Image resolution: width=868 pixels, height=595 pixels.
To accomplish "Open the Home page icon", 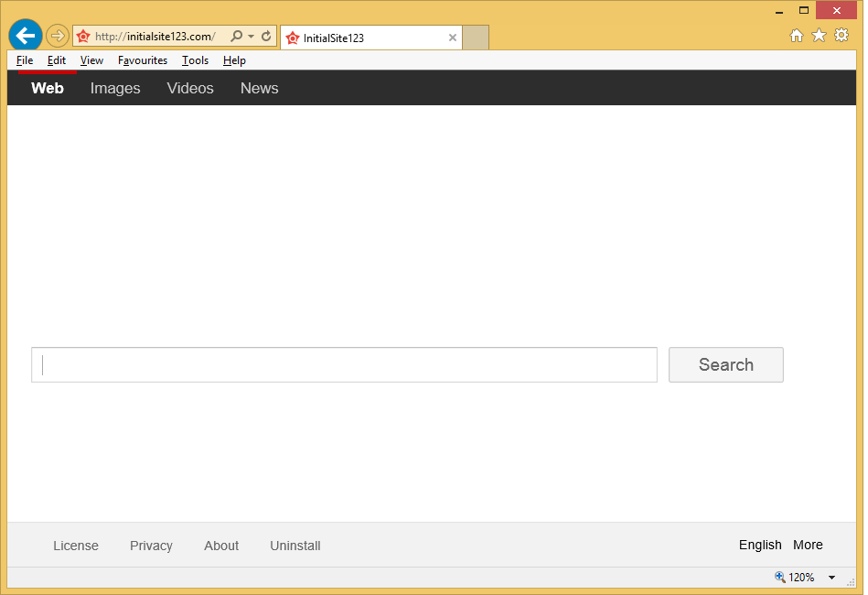I will [x=797, y=36].
